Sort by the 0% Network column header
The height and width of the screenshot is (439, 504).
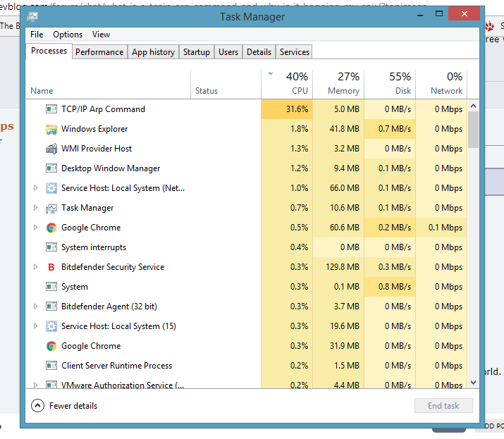(x=441, y=84)
